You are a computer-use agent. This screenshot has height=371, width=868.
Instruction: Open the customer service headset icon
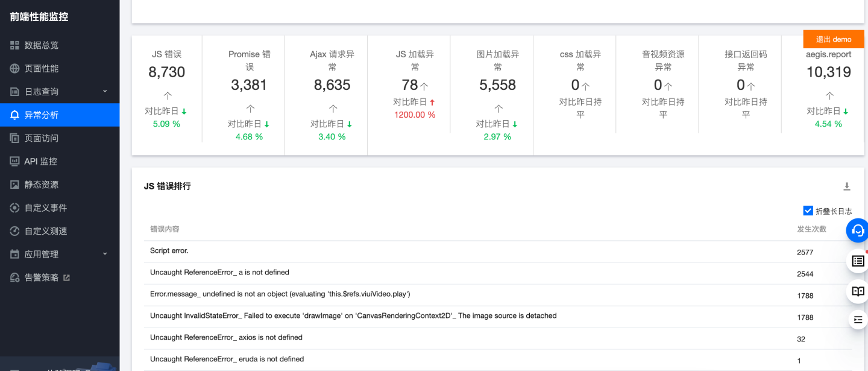coord(858,230)
